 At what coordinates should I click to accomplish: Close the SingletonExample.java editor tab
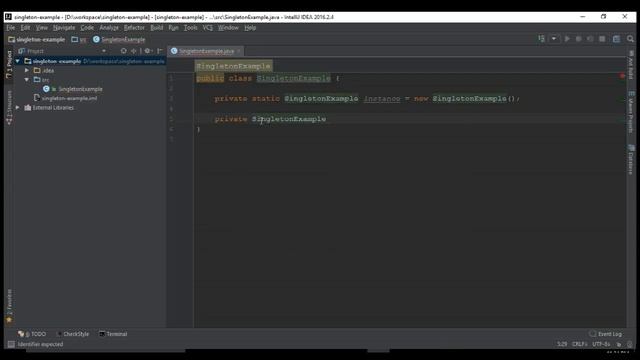[x=239, y=51]
